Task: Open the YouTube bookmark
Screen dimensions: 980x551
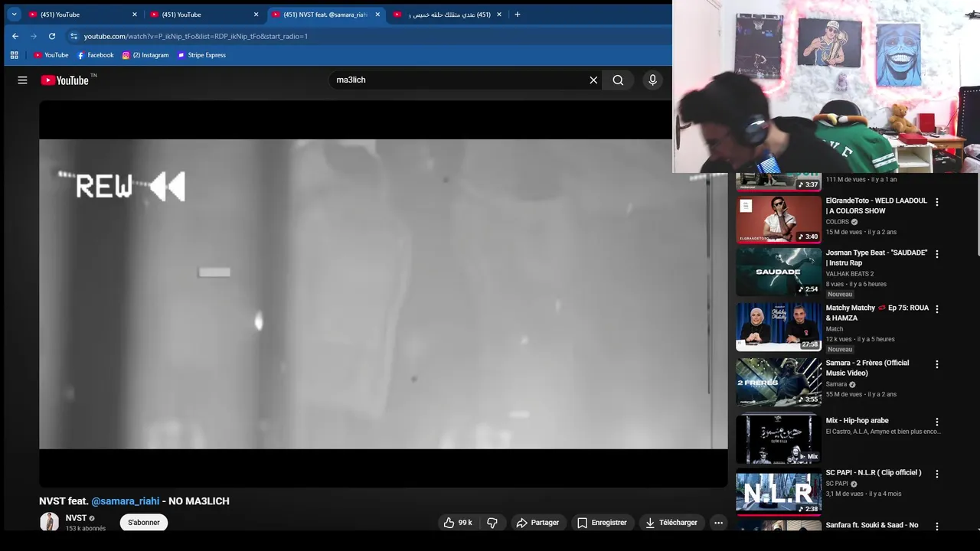Action: tap(51, 55)
